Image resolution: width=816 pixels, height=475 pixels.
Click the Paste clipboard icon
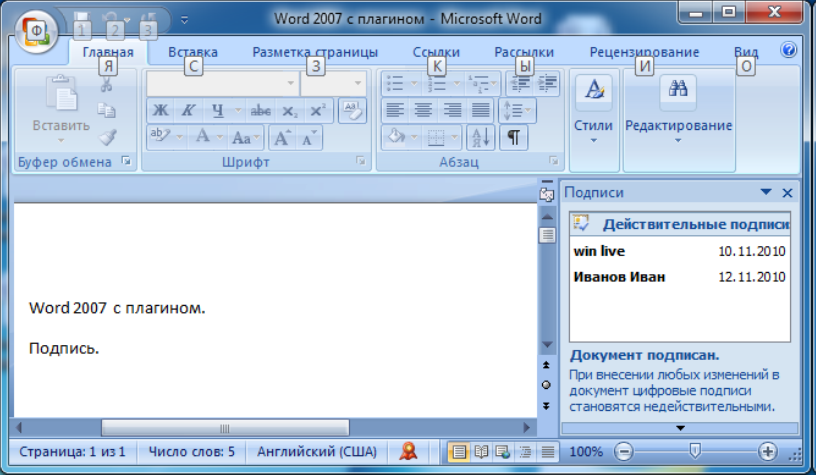click(x=61, y=94)
